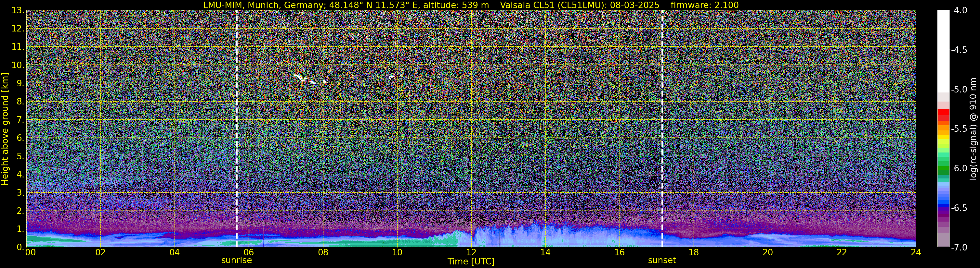Click the '7.' height axis tick label
The width and height of the screenshot is (980, 268).
(20, 120)
